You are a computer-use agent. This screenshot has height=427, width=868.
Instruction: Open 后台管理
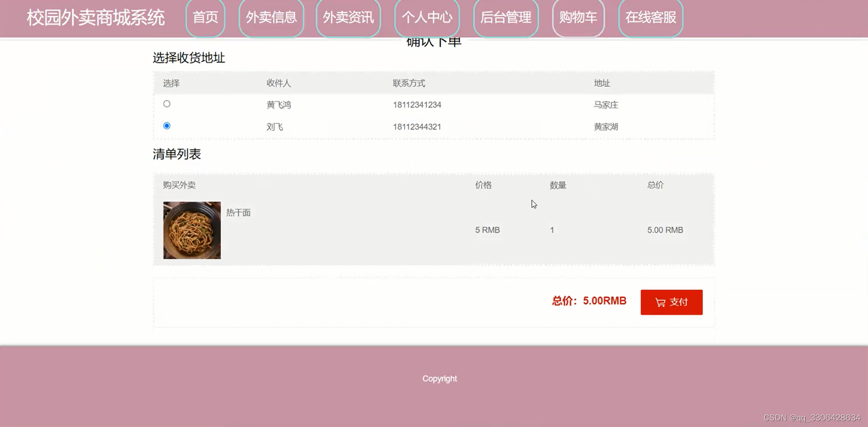click(x=505, y=19)
